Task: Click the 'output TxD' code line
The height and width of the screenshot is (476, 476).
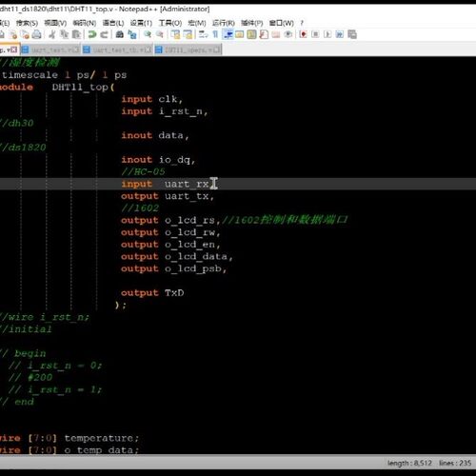Action: (152, 292)
